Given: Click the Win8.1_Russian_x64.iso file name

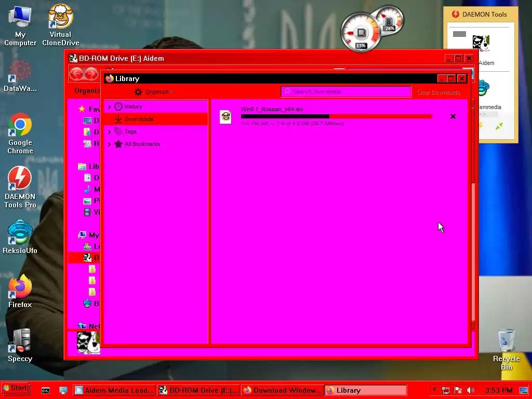Looking at the screenshot, I should tap(272, 109).
